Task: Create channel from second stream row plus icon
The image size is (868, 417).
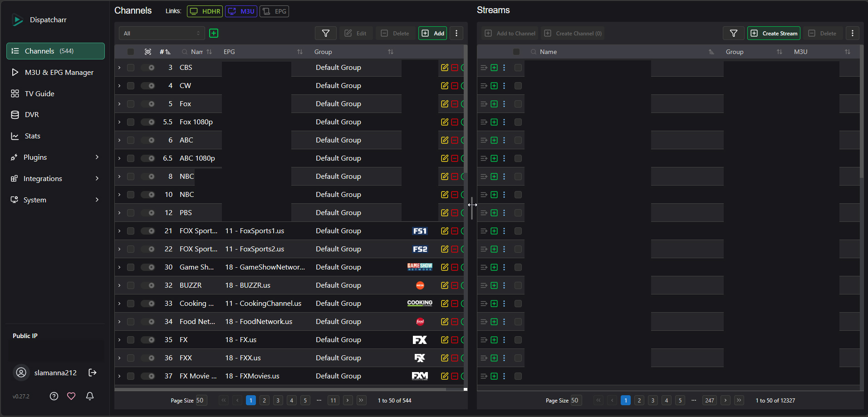Action: tap(494, 86)
